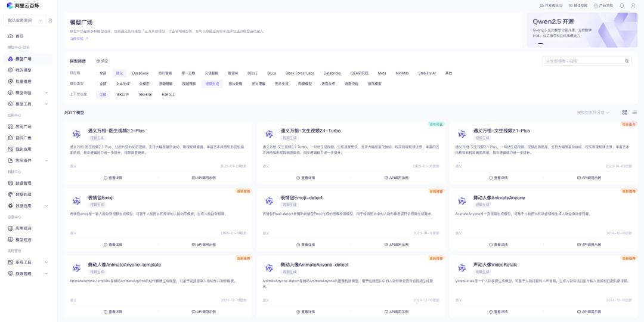
Task: Click the 系统工具 sidebar icon
Action: [x=11, y=262]
